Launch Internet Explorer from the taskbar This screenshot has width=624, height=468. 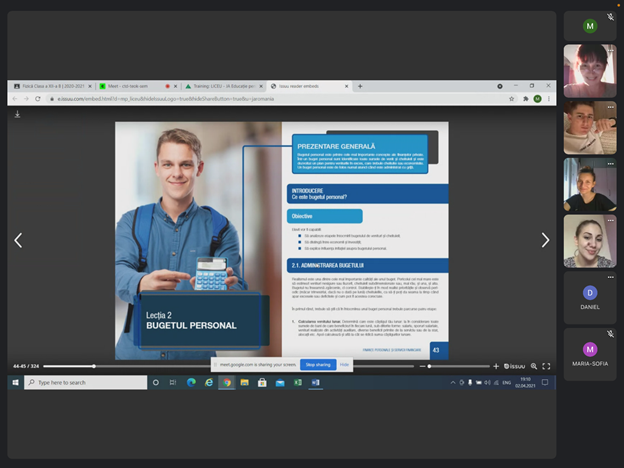click(209, 382)
